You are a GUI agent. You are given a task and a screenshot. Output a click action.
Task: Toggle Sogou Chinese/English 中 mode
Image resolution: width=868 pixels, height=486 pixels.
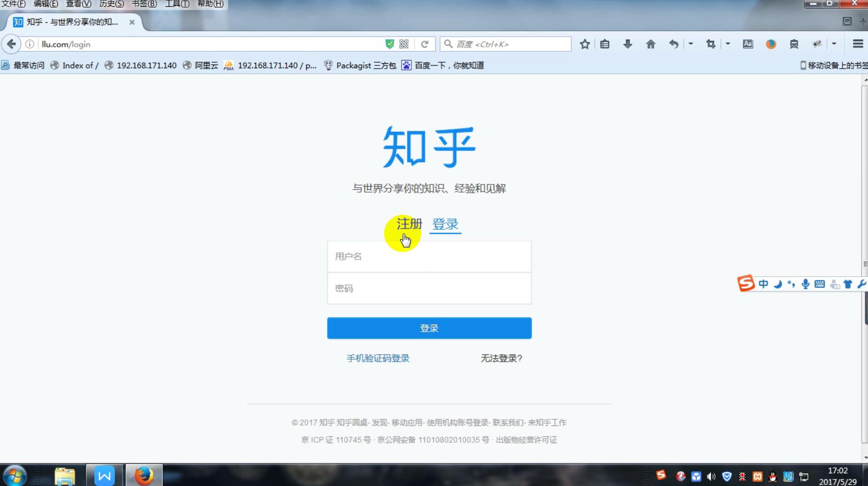coord(763,284)
